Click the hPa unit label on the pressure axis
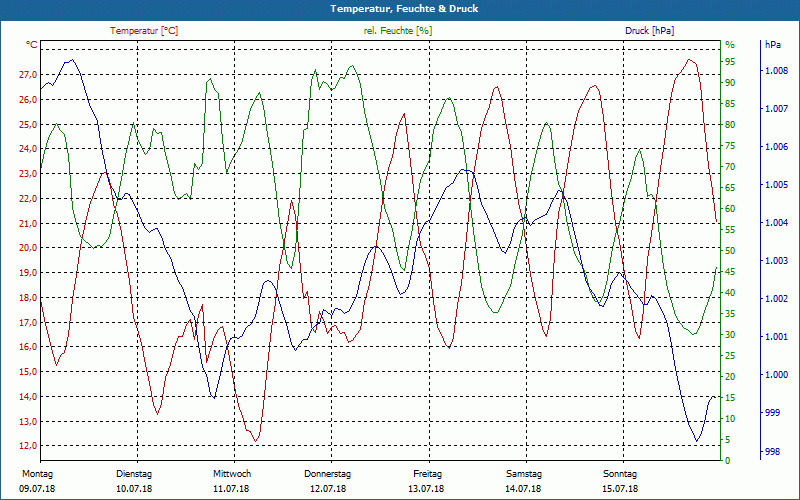 [x=773, y=45]
